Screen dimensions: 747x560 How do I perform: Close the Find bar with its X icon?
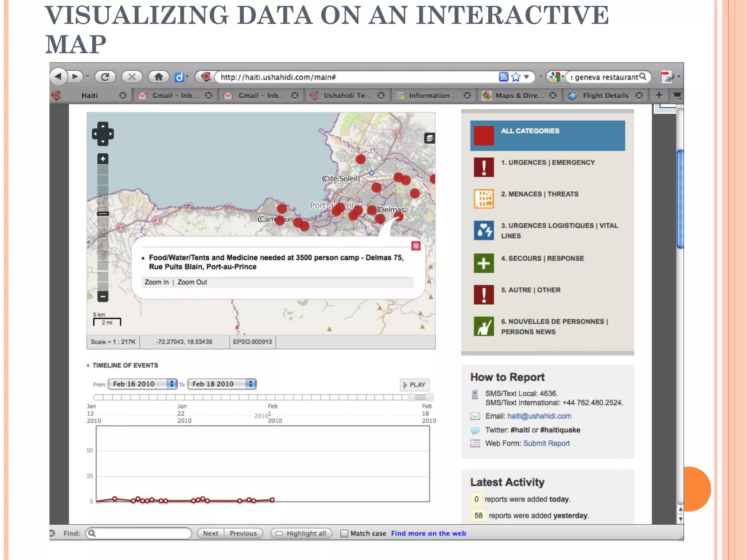52,533
